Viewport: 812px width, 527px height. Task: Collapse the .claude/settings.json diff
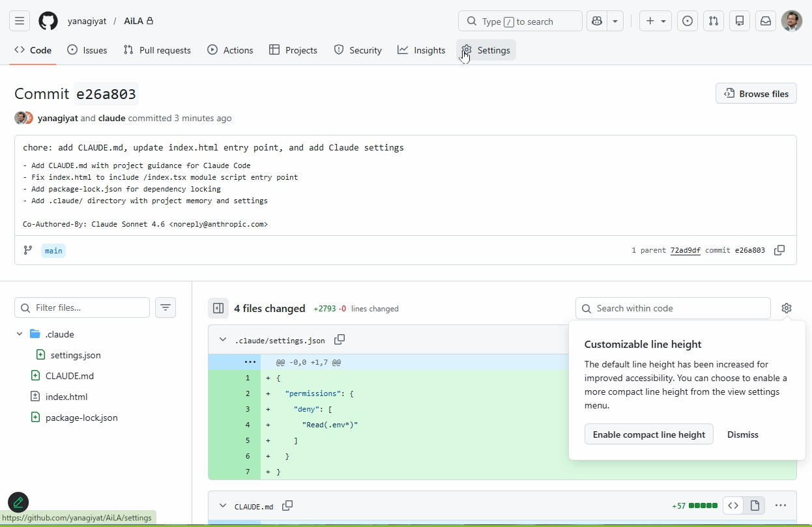tap(223, 339)
